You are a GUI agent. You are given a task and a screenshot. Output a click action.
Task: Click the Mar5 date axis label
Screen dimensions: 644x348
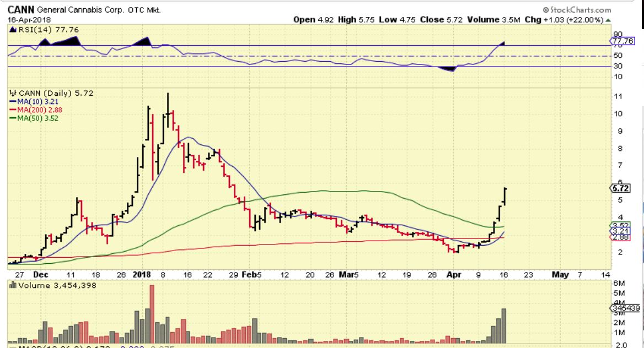coord(348,275)
